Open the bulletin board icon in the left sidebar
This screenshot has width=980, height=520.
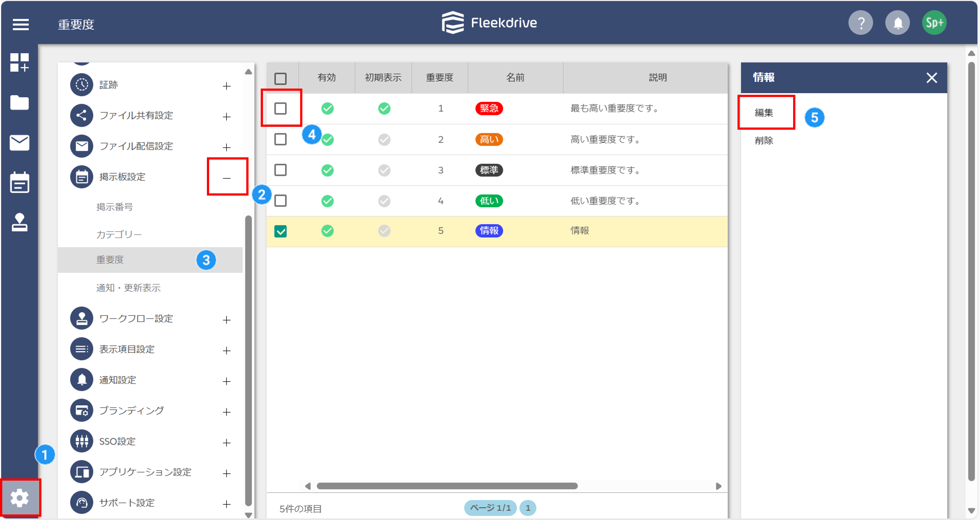tap(19, 183)
